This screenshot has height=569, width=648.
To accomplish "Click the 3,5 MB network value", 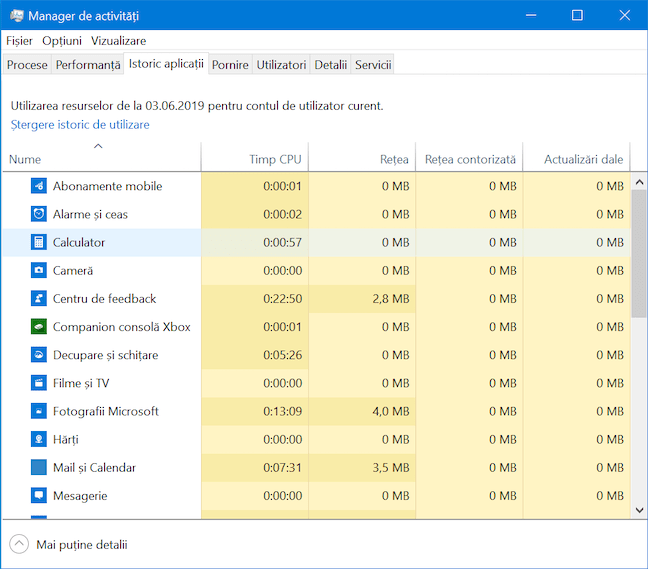I will (x=391, y=467).
